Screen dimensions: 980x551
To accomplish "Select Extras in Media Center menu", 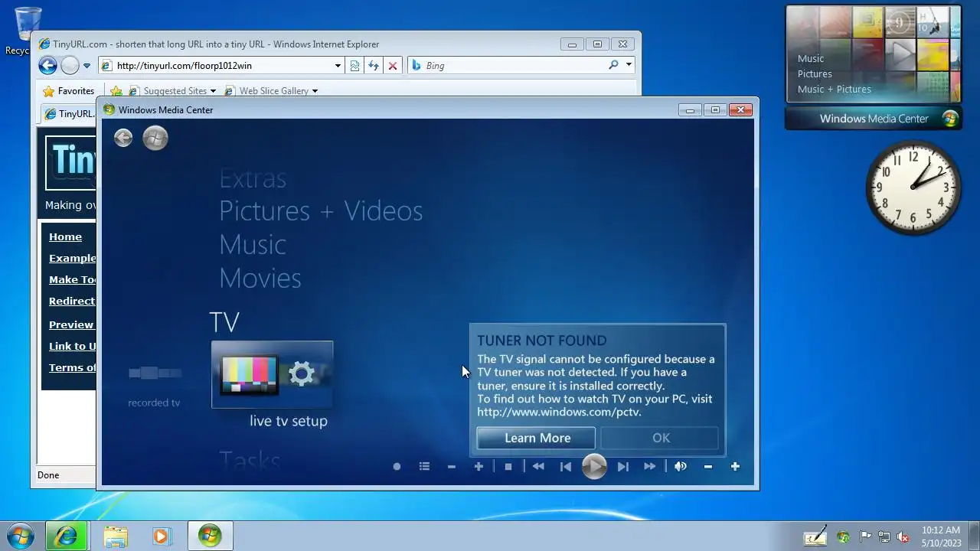I will pos(253,178).
